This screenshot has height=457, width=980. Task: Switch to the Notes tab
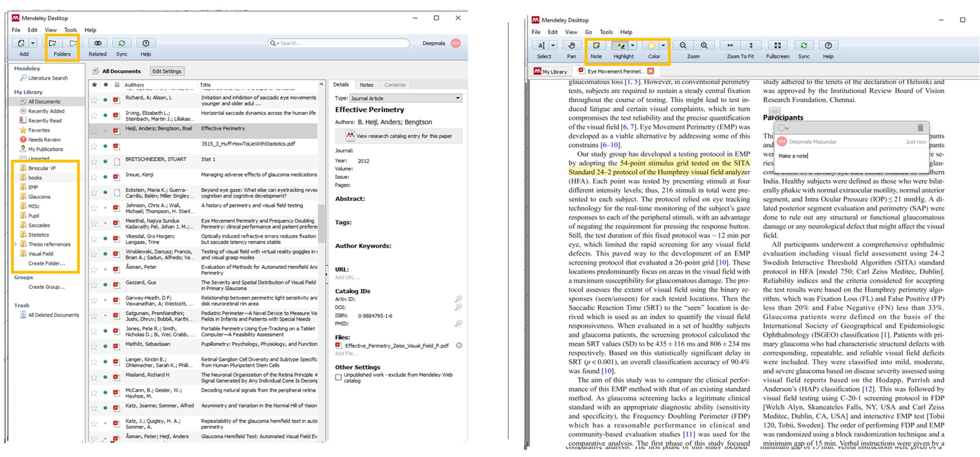(x=366, y=85)
